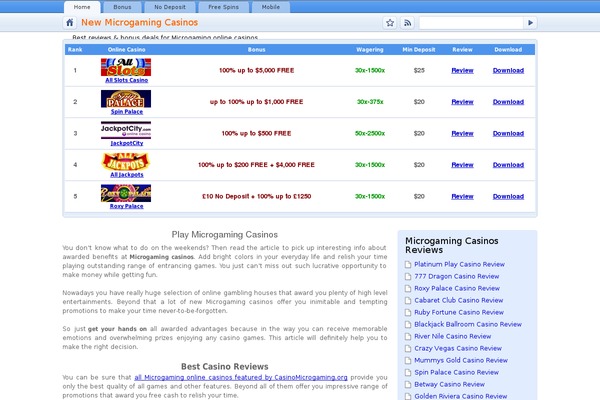The image size is (600, 400).
Task: Click page icon beside Roxy Palace Casino Review
Action: pos(408,289)
